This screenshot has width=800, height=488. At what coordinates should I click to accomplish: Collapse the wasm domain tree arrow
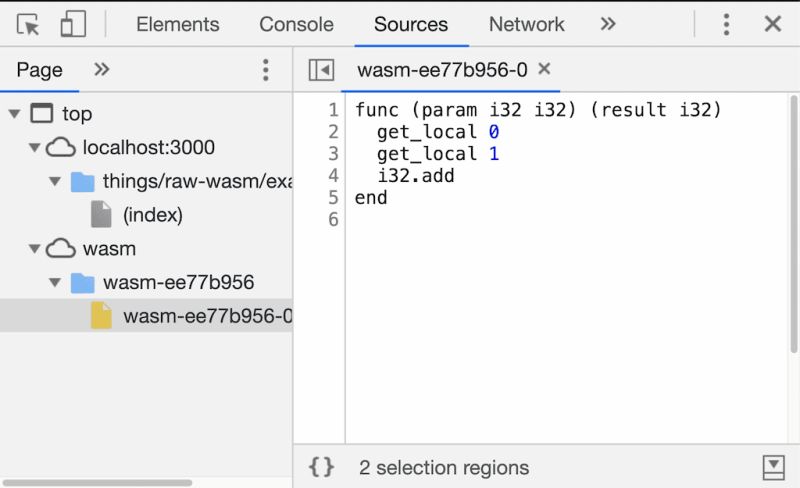pos(34,249)
